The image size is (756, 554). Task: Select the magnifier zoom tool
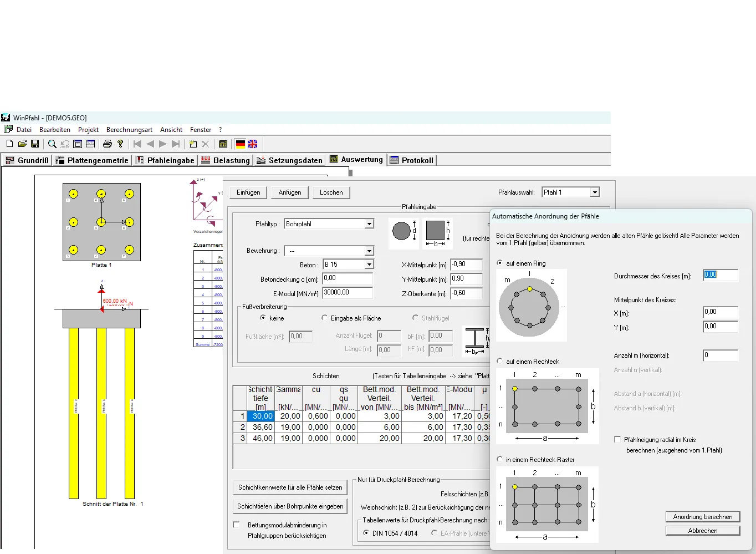tap(52, 144)
